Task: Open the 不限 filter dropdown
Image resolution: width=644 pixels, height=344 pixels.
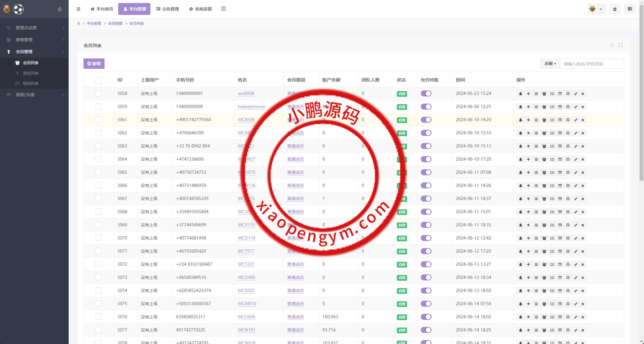Action: coord(550,64)
